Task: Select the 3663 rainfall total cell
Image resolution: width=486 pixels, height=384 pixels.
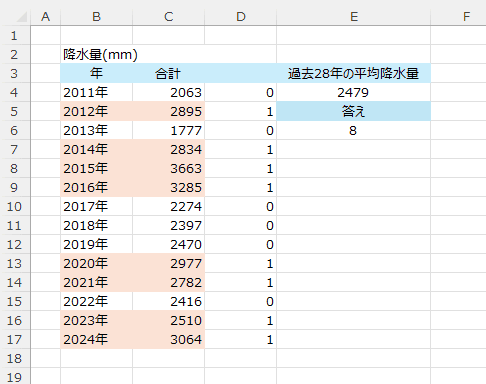Action: click(168, 168)
